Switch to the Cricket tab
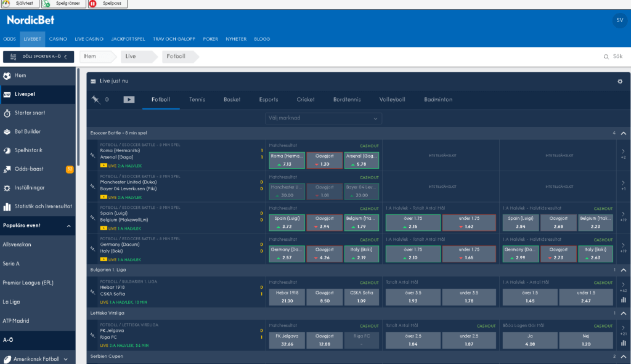Image resolution: width=631 pixels, height=364 pixels. [x=306, y=100]
